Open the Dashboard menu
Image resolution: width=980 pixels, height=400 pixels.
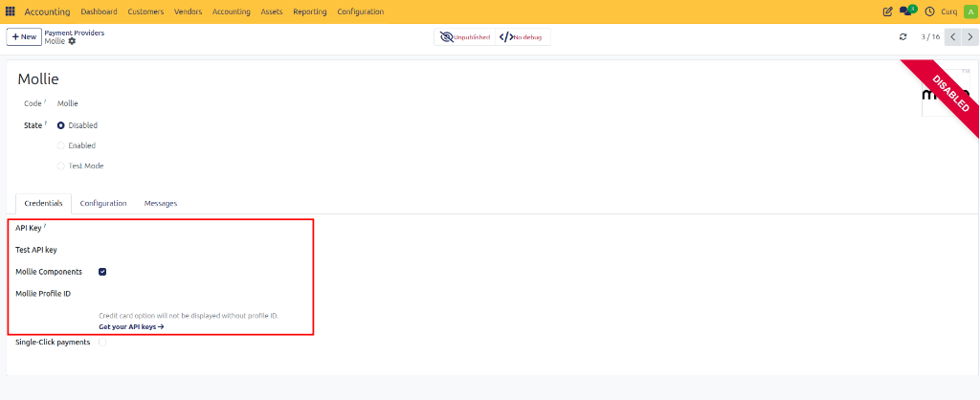[x=99, y=11]
